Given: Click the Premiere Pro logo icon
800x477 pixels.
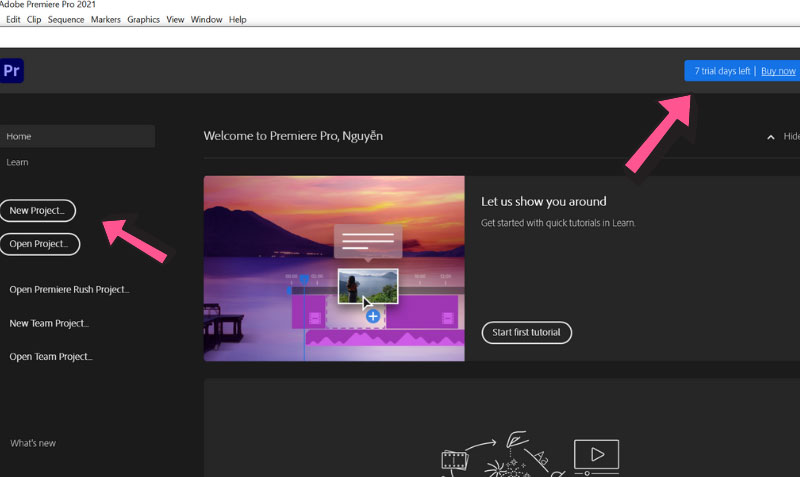Looking at the screenshot, I should (12, 71).
